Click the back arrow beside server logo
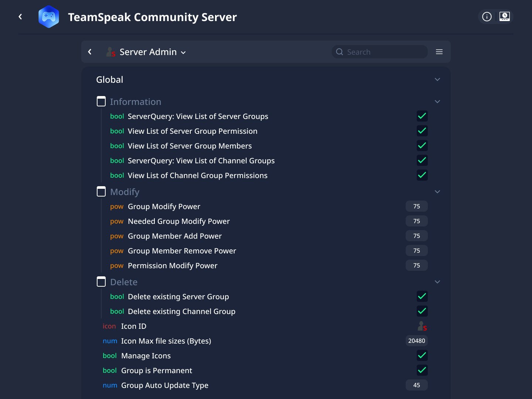The width and height of the screenshot is (532, 399). (20, 17)
